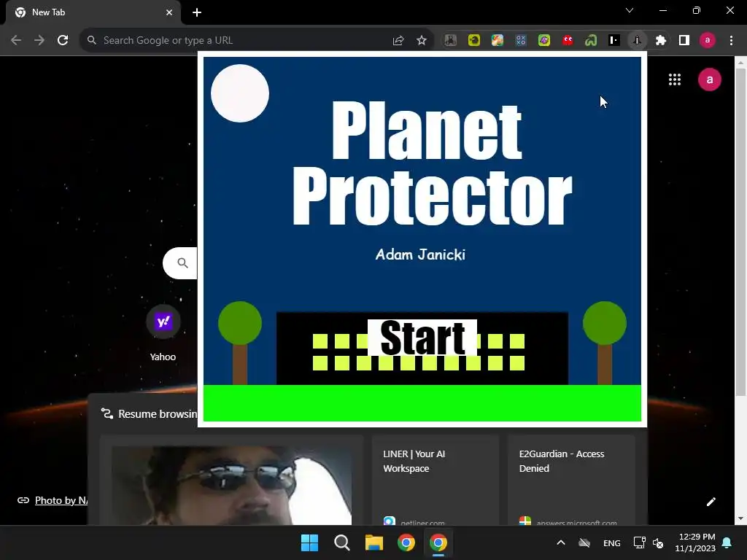Image resolution: width=747 pixels, height=560 pixels.
Task: Click the OneDrive cloud tray icon
Action: [584, 542]
